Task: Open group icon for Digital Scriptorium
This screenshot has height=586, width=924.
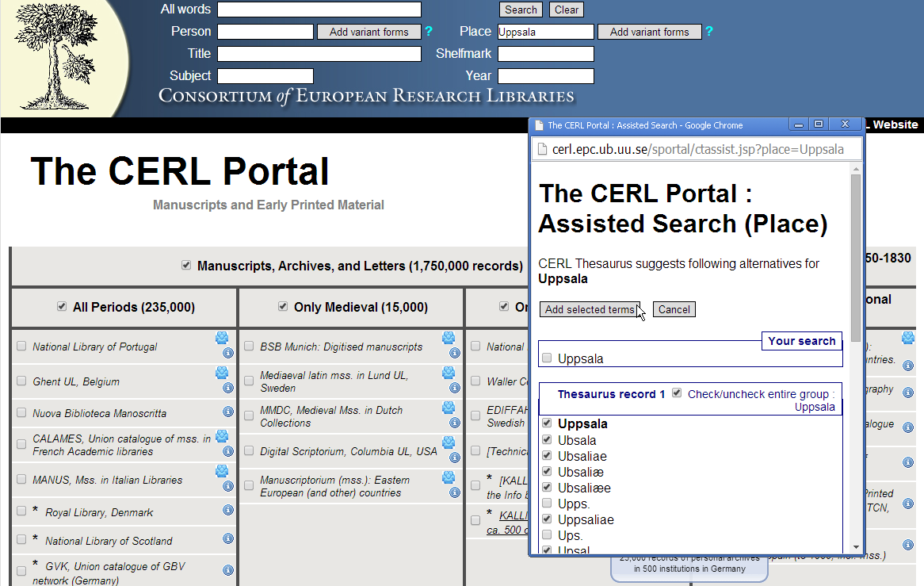Action: tap(449, 442)
